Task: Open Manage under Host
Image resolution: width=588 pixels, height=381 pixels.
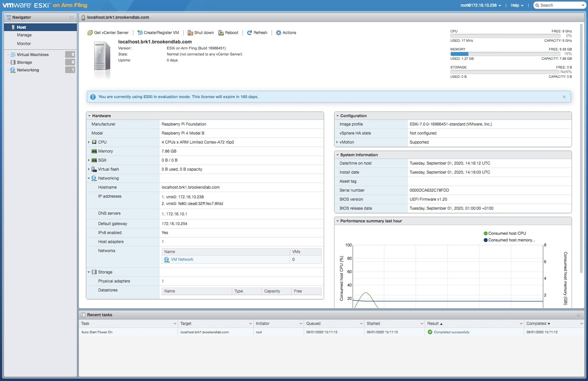Action: point(24,35)
